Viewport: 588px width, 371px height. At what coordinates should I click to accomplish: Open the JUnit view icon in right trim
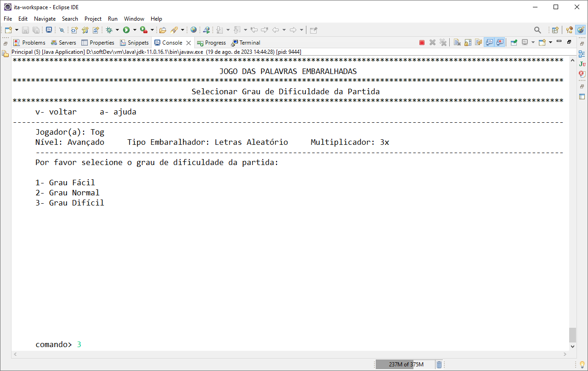582,63
